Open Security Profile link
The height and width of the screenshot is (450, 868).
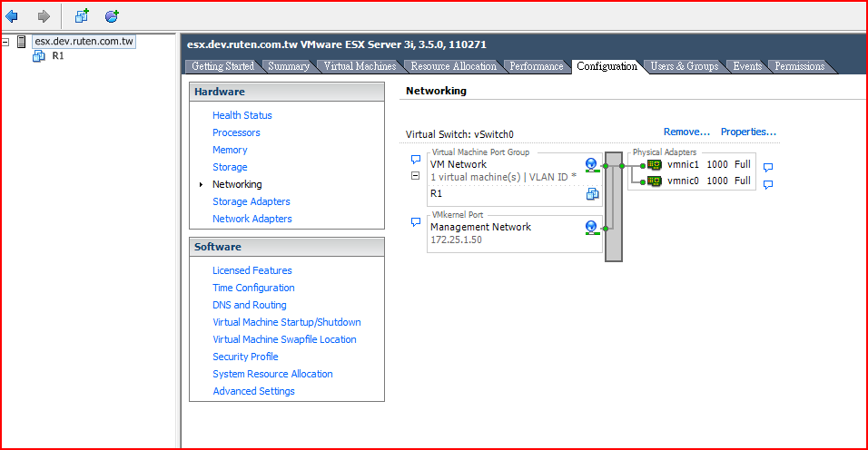(245, 357)
